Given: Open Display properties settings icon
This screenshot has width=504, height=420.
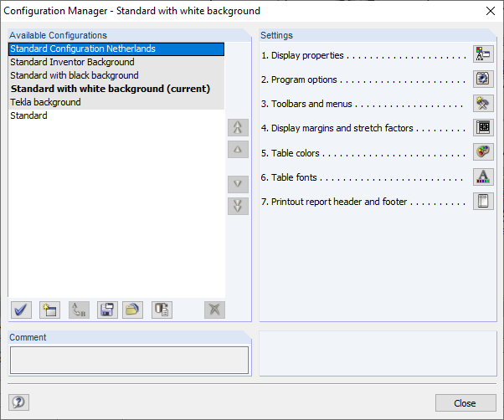Looking at the screenshot, I should pos(483,54).
